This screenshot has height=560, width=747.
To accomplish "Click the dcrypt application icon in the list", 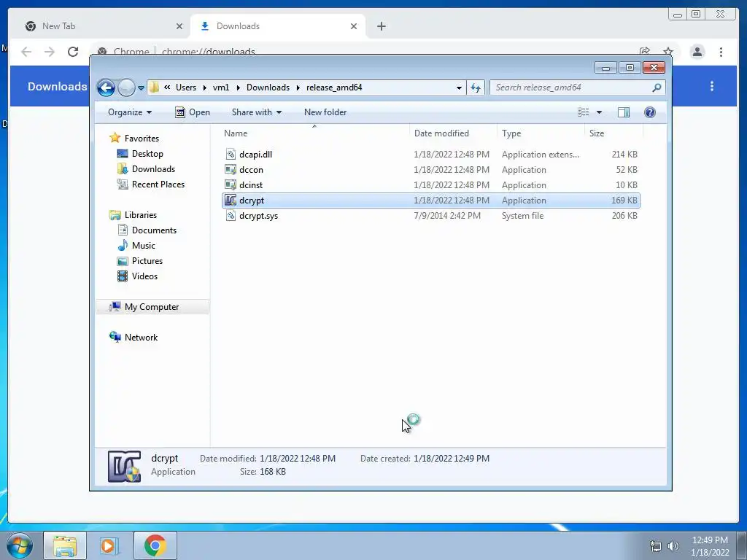I will (231, 200).
